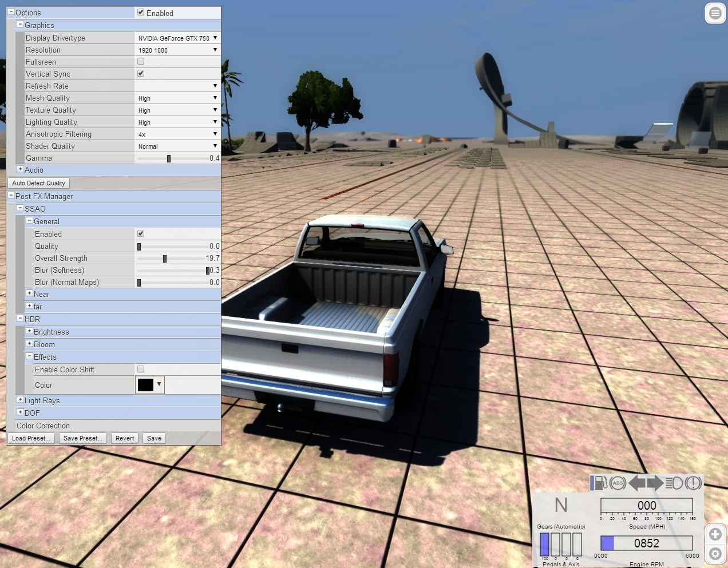
Task: Disable the Vertical Sync checkbox
Action: tap(141, 73)
